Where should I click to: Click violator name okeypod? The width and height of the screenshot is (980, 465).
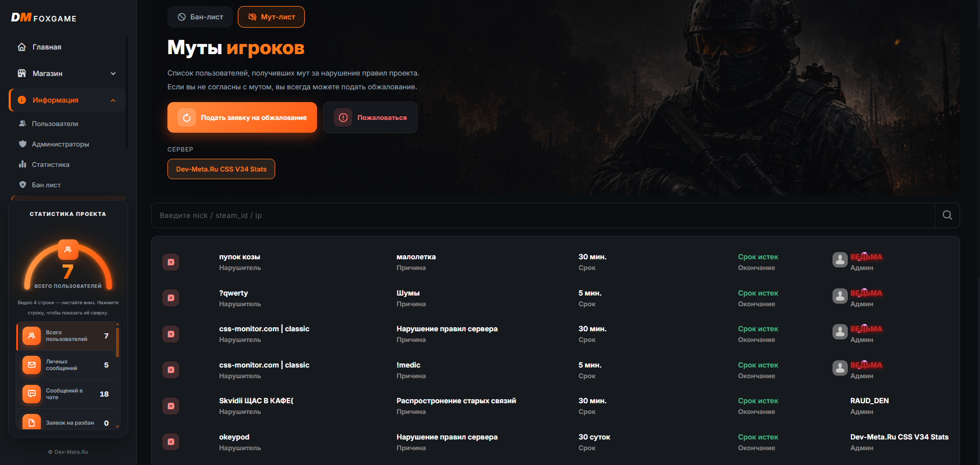coord(234,437)
